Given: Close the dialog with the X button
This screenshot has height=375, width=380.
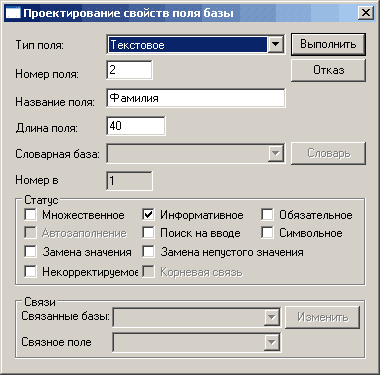Looking at the screenshot, I should coord(366,13).
